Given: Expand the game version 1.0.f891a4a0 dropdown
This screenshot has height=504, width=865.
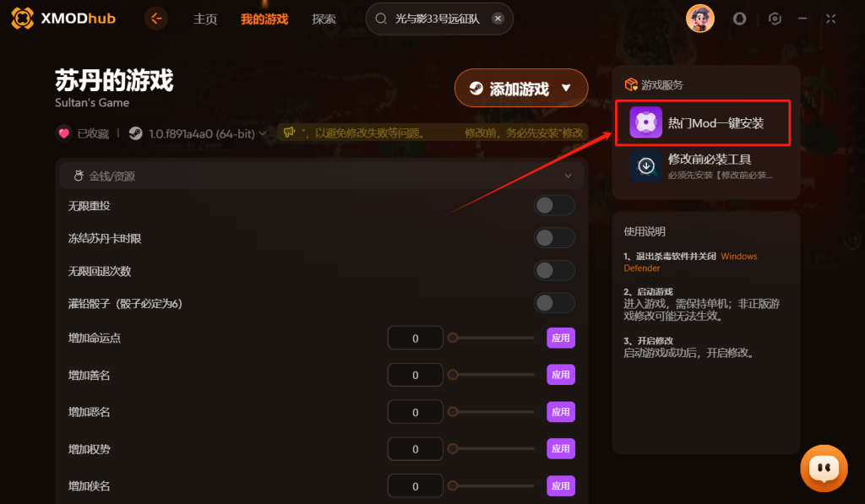Looking at the screenshot, I should pos(263,134).
